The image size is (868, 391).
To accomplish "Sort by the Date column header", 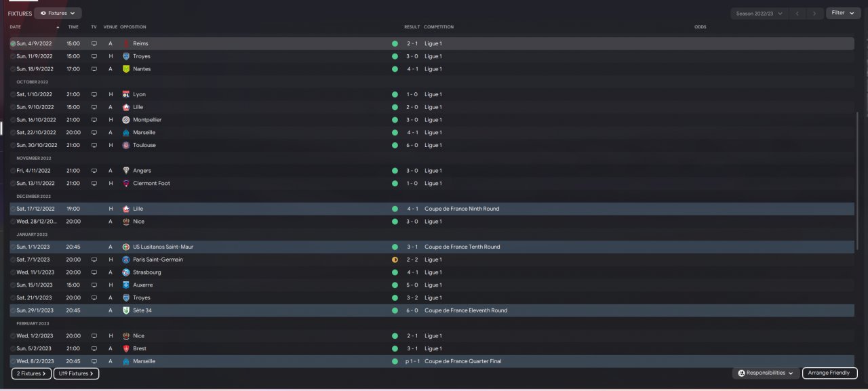I will point(16,27).
